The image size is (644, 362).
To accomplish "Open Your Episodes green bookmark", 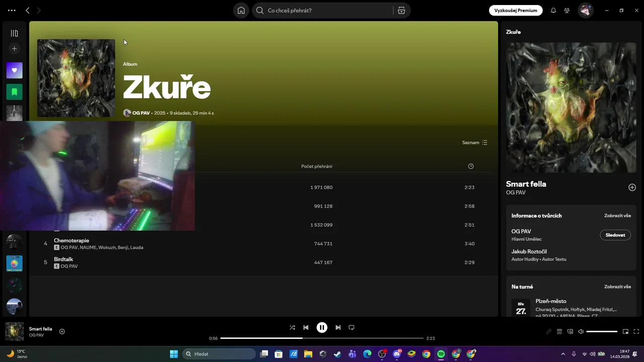I will click(x=14, y=92).
